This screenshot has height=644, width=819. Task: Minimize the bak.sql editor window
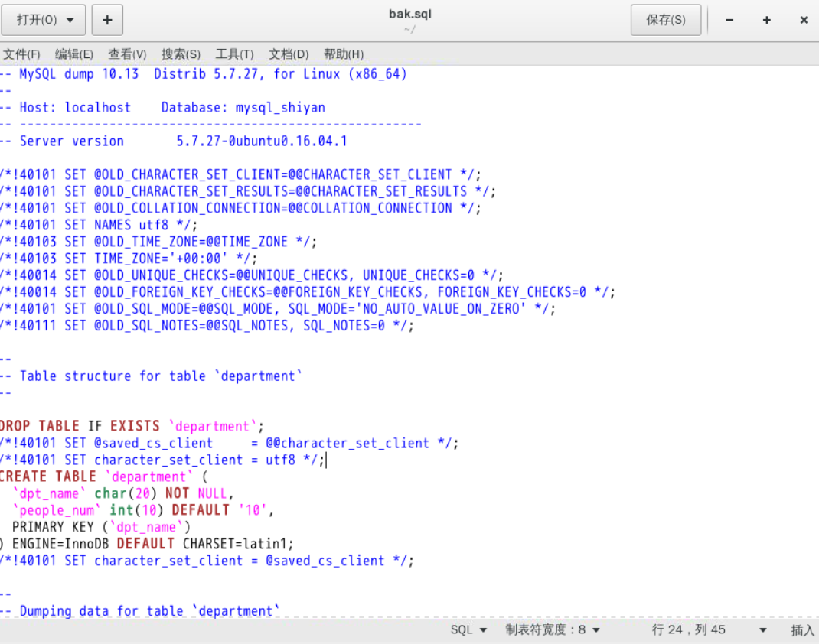point(729,20)
